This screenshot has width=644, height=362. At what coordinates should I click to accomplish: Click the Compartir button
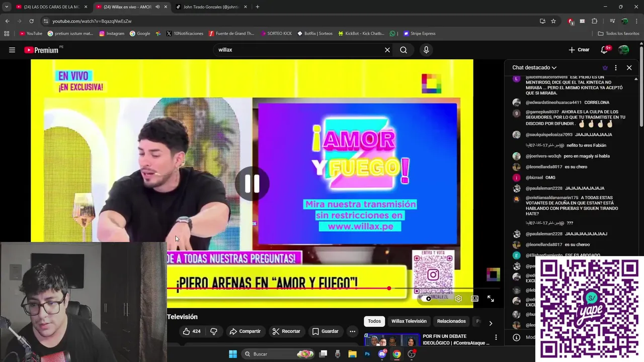pyautogui.click(x=245, y=331)
